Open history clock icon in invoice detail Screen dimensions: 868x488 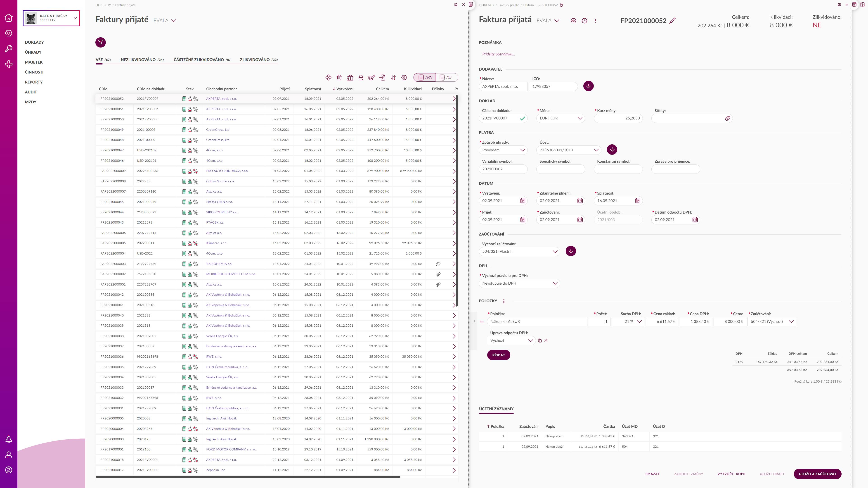(x=584, y=21)
